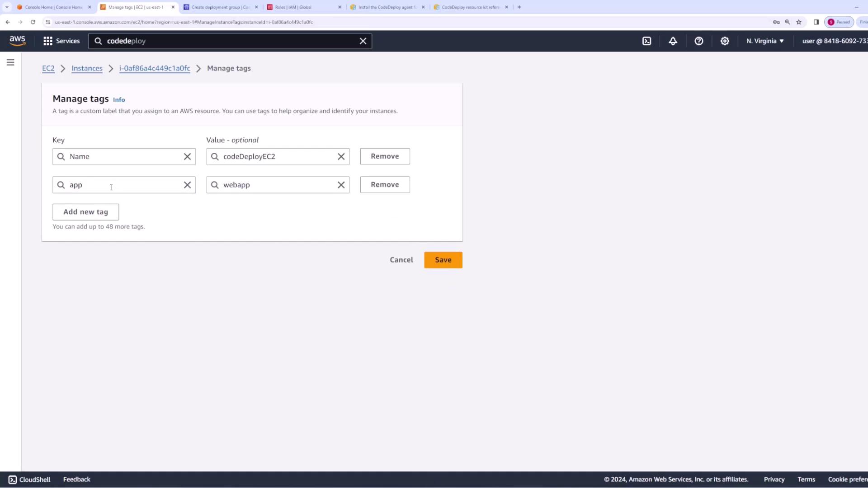Clear the codeDeployEC2 value field
868x488 pixels.
point(341,156)
